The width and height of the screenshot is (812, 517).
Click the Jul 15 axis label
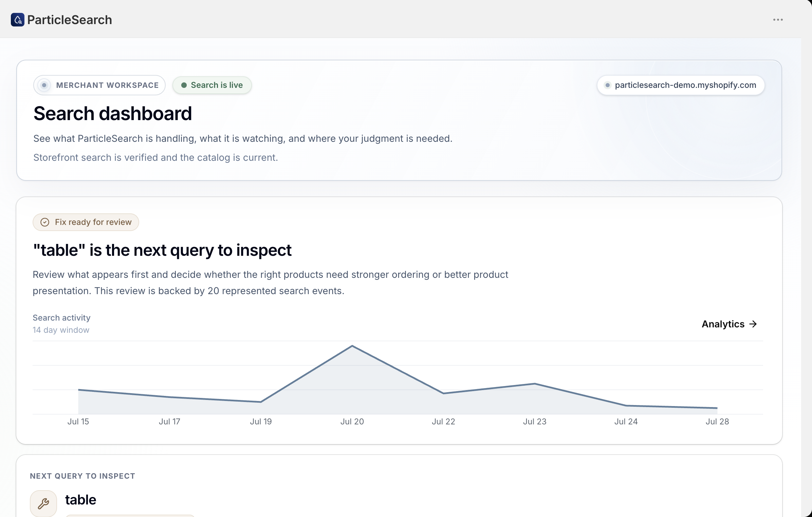click(78, 422)
